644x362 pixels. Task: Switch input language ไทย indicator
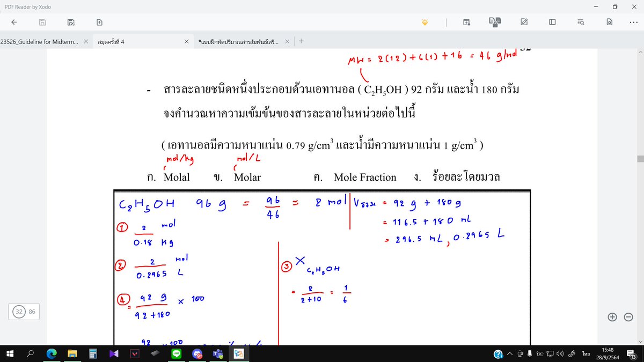(586, 353)
